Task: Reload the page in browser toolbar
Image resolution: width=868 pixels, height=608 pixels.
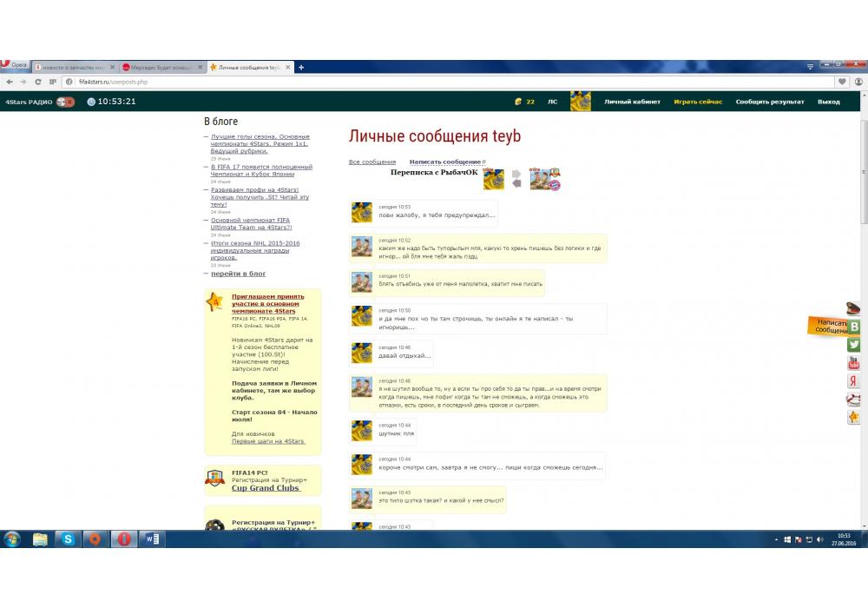Action: click(x=38, y=82)
